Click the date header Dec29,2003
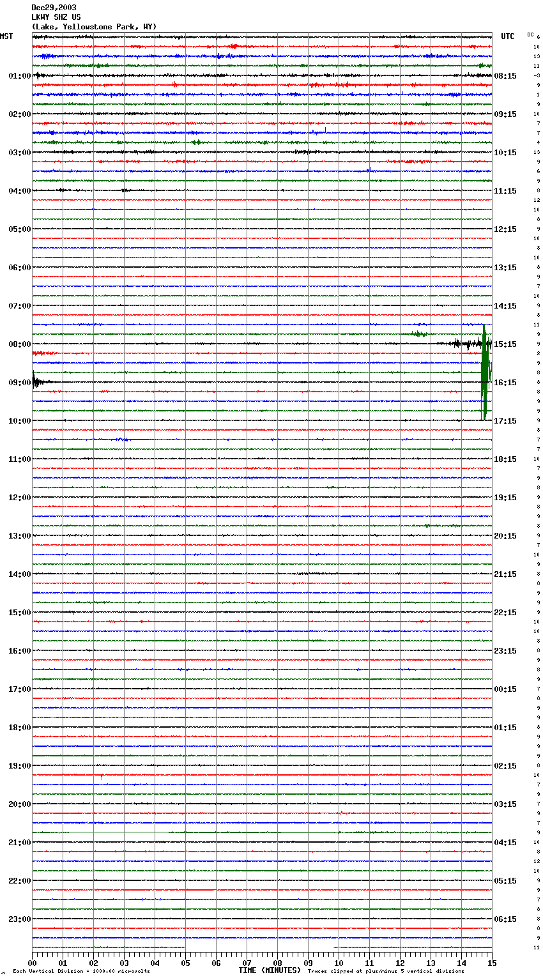The height and width of the screenshot is (980, 543). (x=54, y=8)
